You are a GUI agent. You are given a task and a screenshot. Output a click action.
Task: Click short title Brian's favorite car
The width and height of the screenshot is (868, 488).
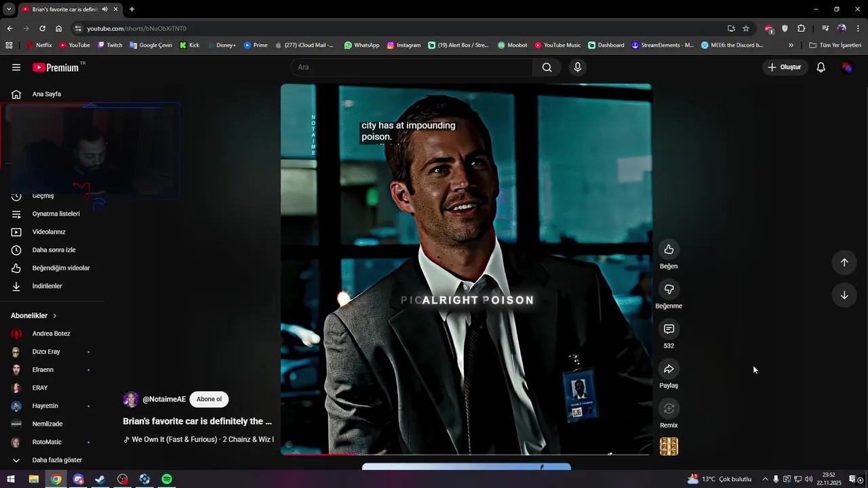click(197, 421)
